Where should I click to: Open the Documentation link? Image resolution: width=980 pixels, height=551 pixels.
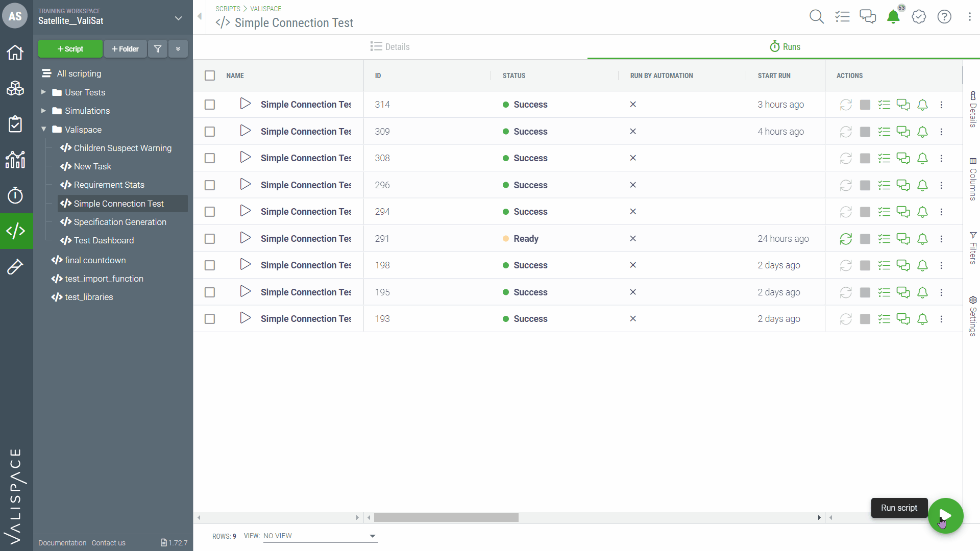pyautogui.click(x=62, y=543)
